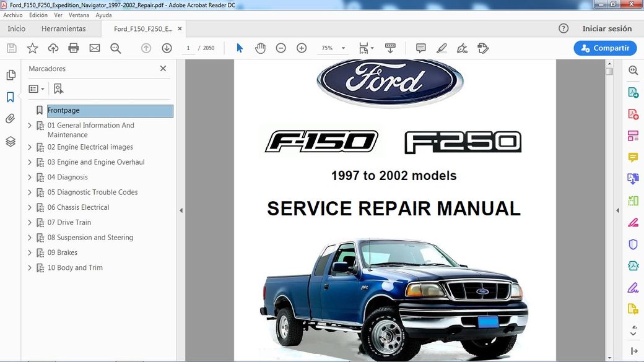The image size is (644, 362).
Task: Open attachments with the paperclip icon
Action: coord(10,118)
